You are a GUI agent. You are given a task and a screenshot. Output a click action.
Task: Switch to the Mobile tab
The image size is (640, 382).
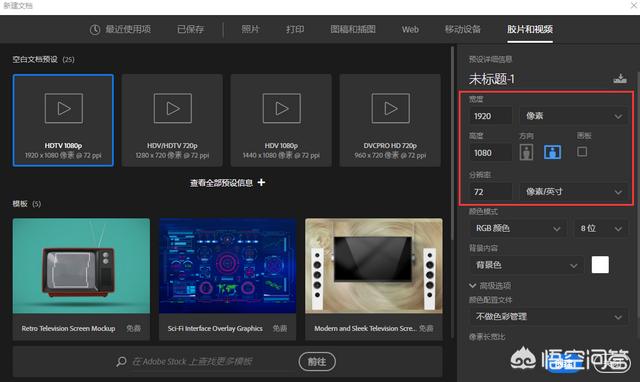pos(462,29)
